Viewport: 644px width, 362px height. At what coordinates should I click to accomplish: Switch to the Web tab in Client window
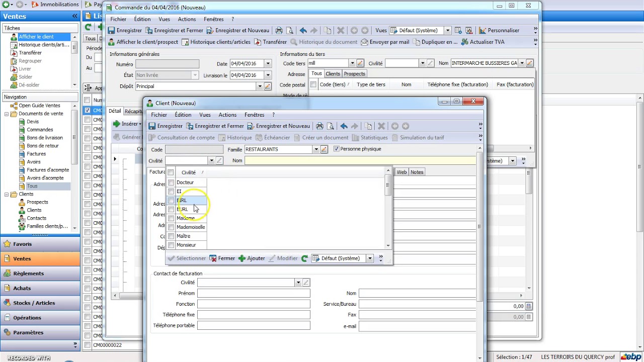tap(401, 172)
